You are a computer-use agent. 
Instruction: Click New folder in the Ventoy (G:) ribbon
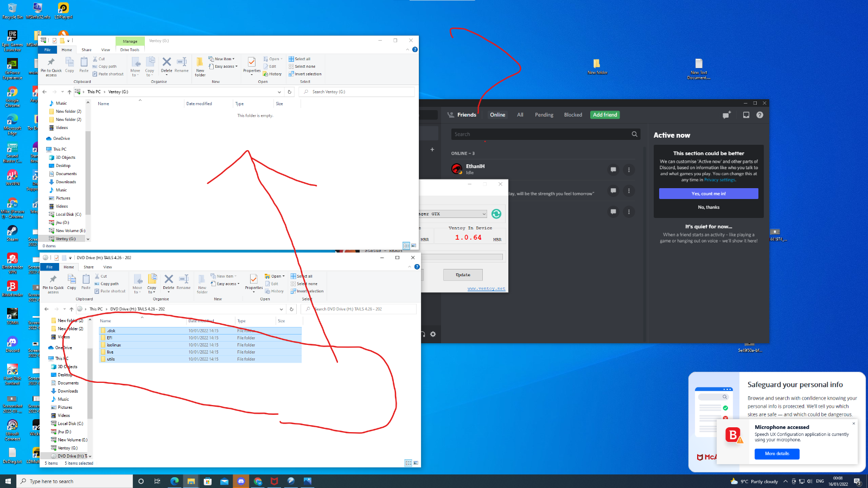(x=200, y=67)
